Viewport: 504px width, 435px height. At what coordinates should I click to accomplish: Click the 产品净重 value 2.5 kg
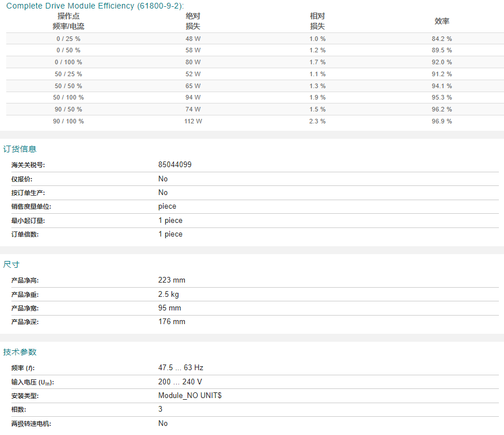(x=168, y=294)
